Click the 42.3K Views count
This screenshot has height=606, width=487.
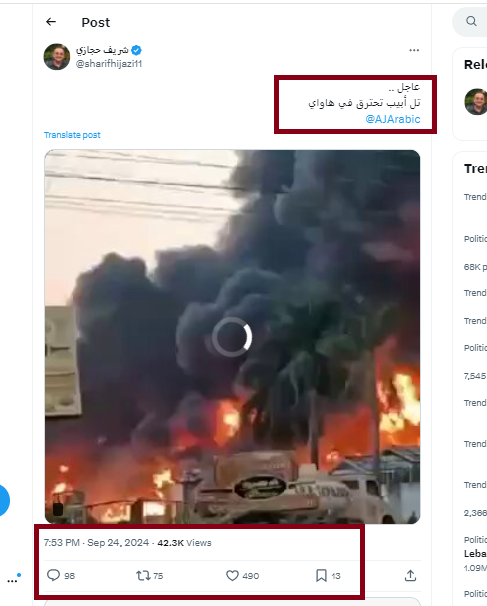click(184, 543)
